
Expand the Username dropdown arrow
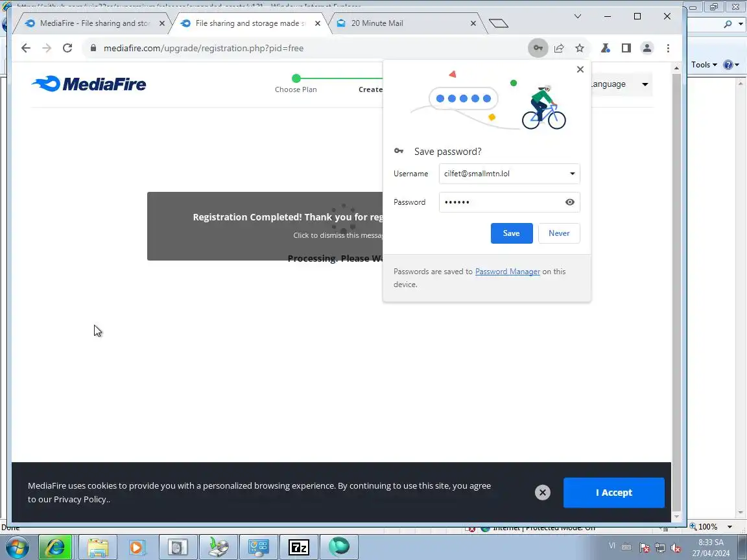point(572,174)
